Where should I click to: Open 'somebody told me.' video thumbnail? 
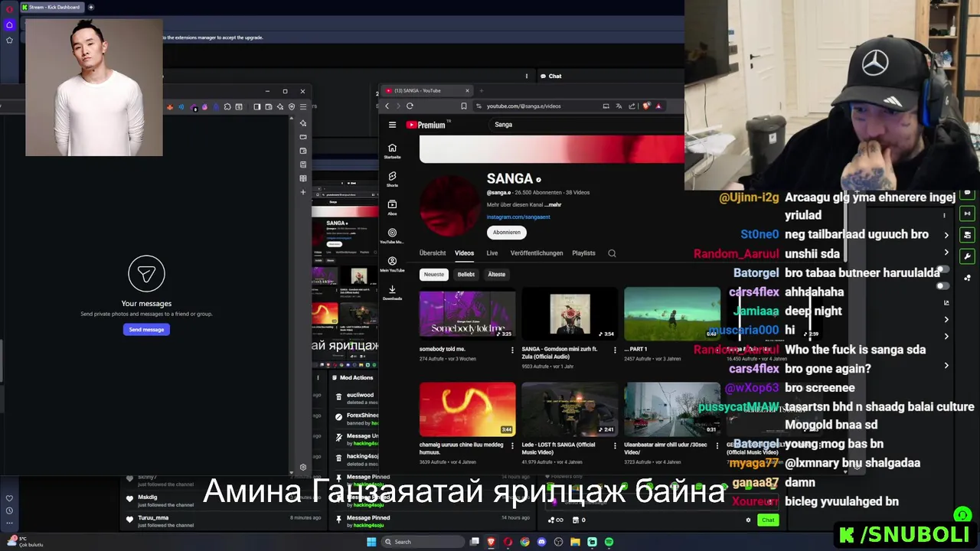[x=467, y=313]
